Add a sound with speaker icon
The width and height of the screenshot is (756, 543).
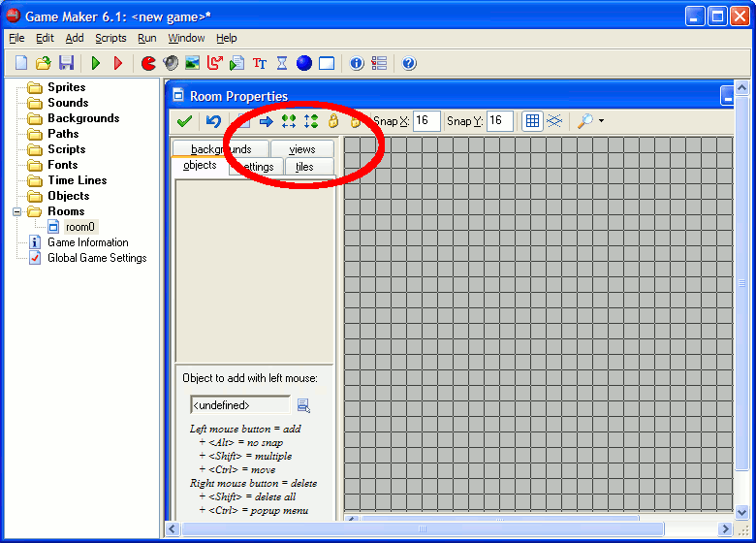pos(171,63)
